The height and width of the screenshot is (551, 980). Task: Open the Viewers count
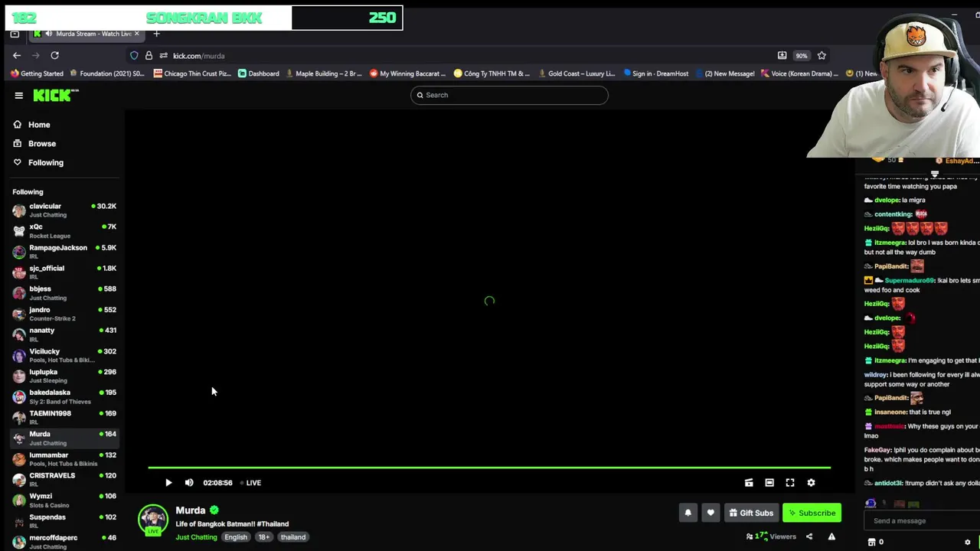(772, 536)
